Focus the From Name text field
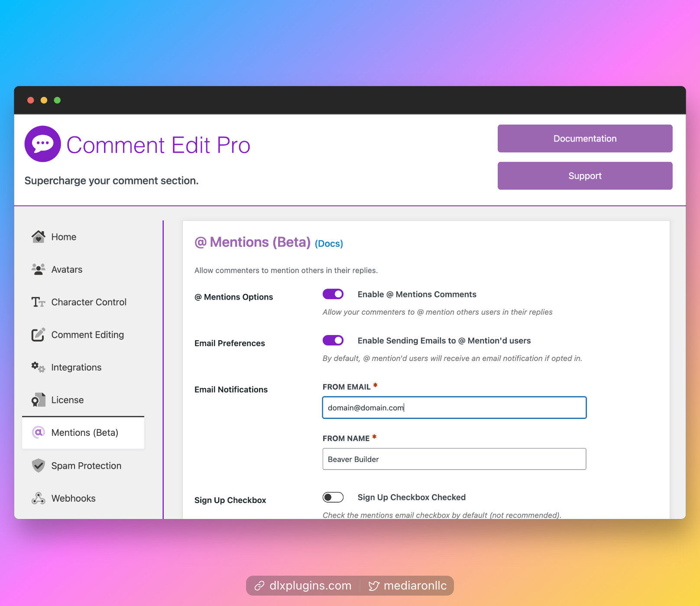The width and height of the screenshot is (700, 606). point(454,459)
